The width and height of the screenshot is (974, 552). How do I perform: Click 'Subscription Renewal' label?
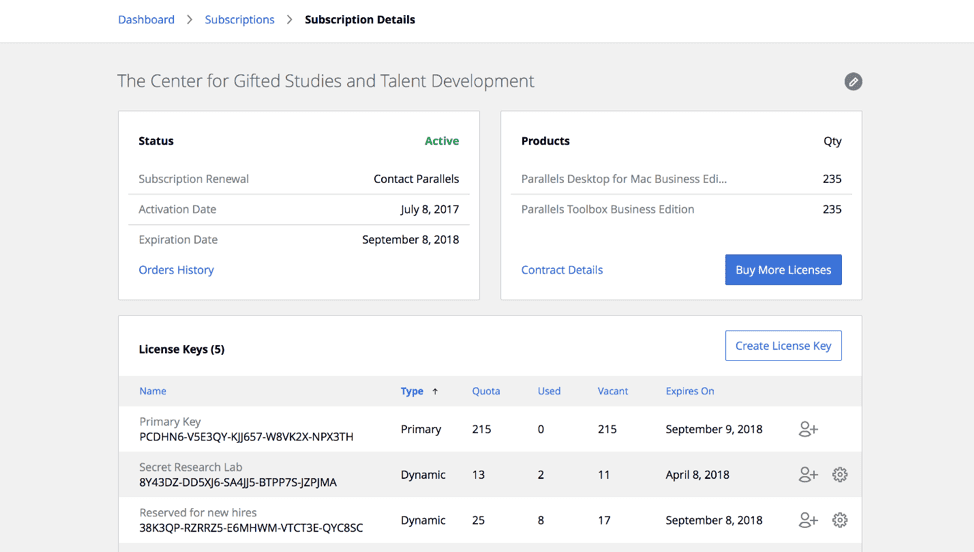[194, 179]
